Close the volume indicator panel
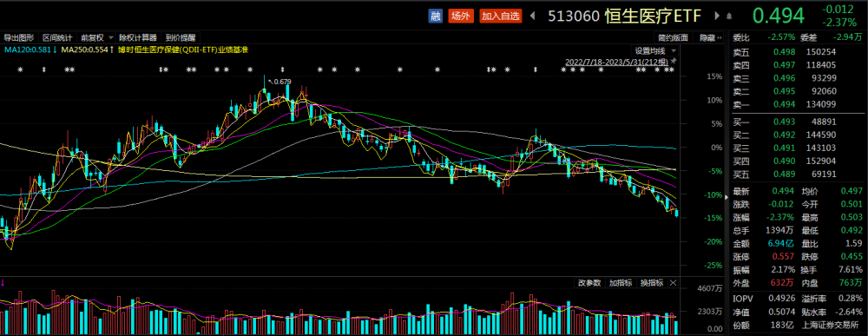This screenshot has height=336, width=868. pyautogui.click(x=673, y=283)
